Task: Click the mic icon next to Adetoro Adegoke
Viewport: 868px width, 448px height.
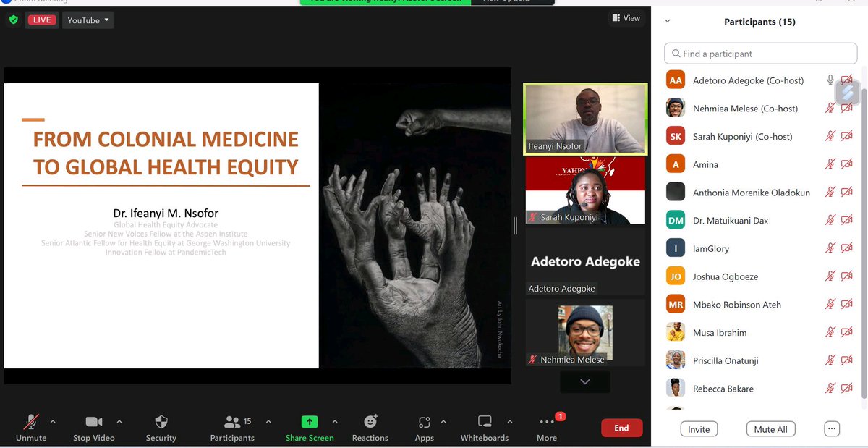Action: [x=830, y=80]
